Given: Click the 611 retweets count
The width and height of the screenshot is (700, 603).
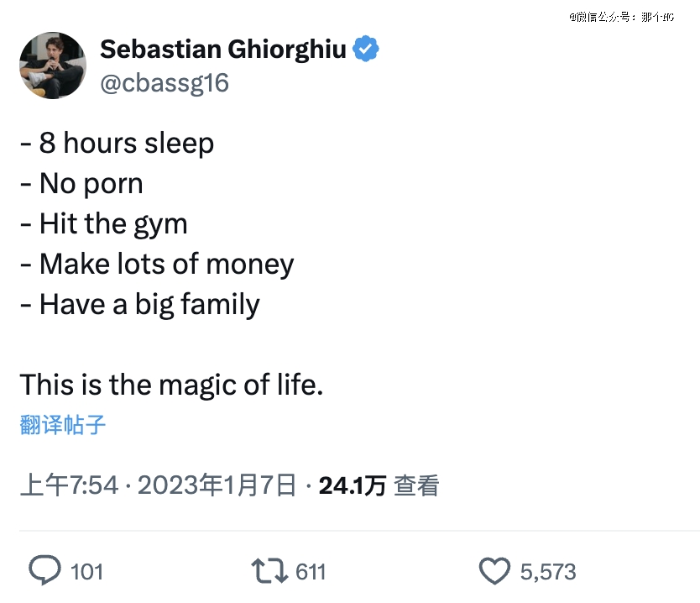Looking at the screenshot, I should pos(311,572).
